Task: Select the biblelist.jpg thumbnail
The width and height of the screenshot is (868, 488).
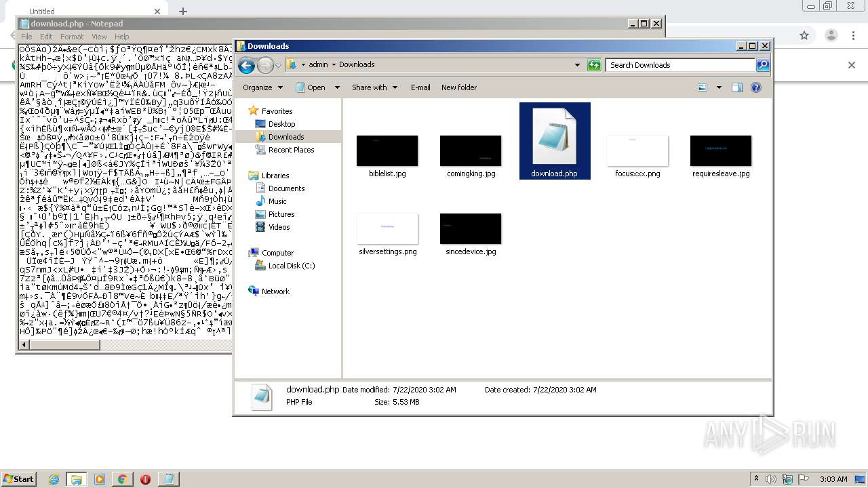Action: click(387, 151)
